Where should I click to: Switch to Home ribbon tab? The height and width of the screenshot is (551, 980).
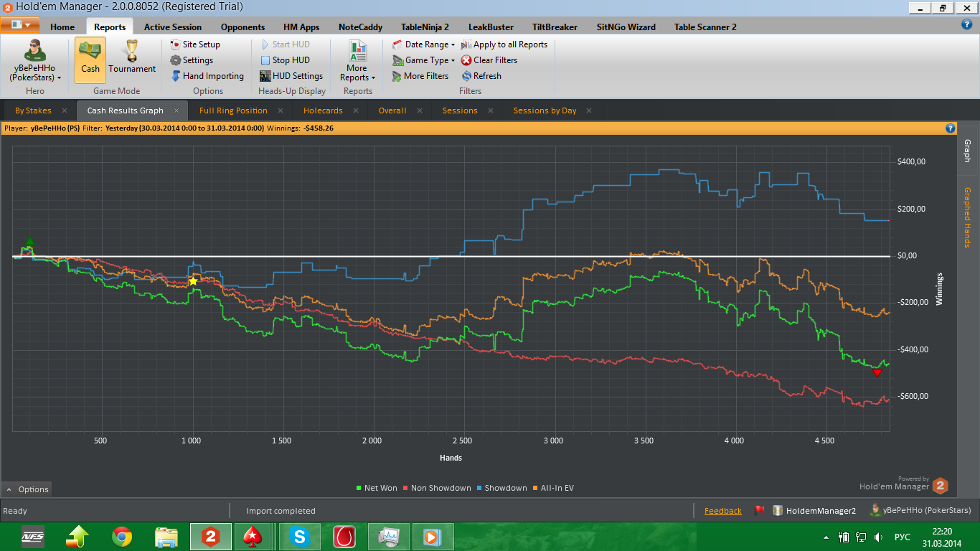62,27
